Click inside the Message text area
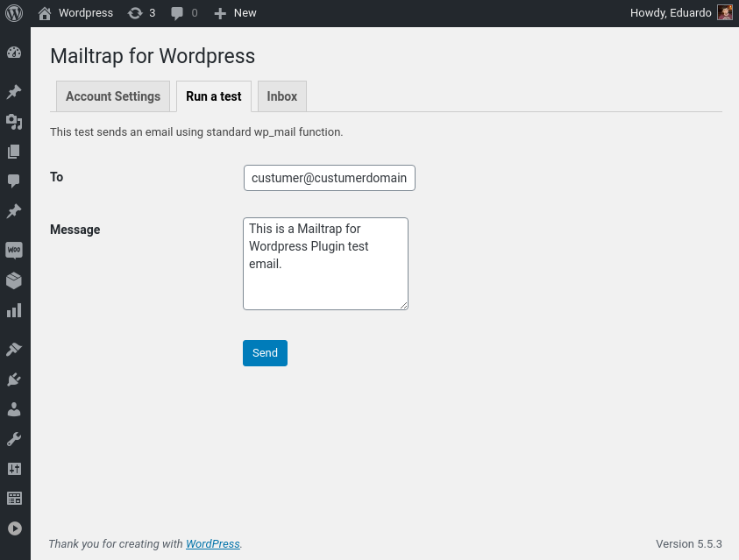This screenshot has width=739, height=560. [x=325, y=264]
